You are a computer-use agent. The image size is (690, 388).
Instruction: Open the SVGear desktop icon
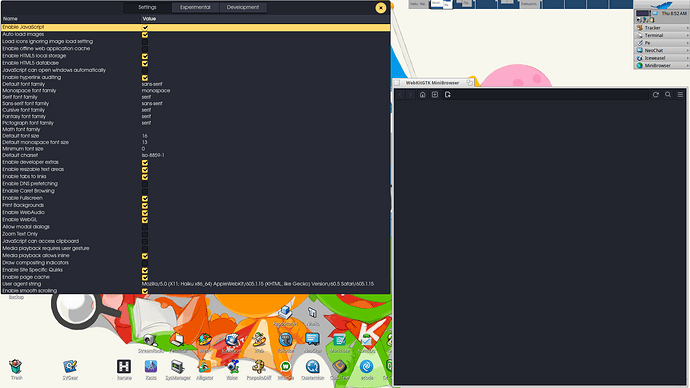pyautogui.click(x=70, y=370)
